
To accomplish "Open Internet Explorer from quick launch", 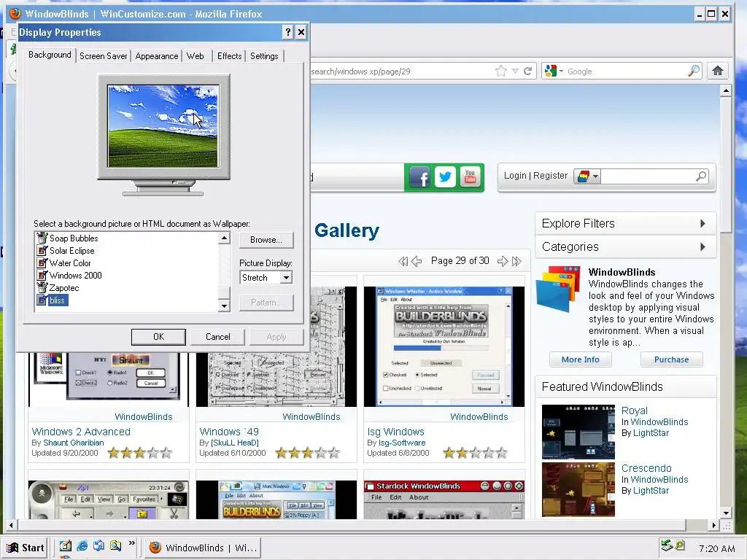I will 82,545.
